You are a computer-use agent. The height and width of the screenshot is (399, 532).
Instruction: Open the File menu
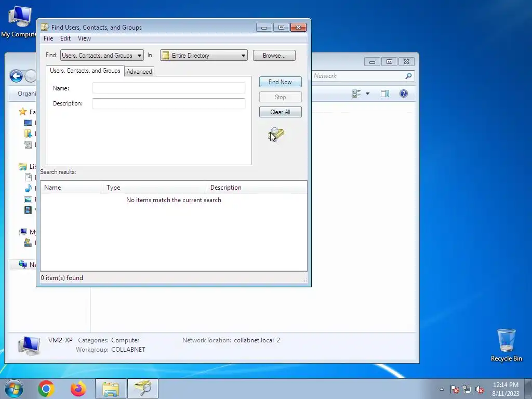coord(48,38)
